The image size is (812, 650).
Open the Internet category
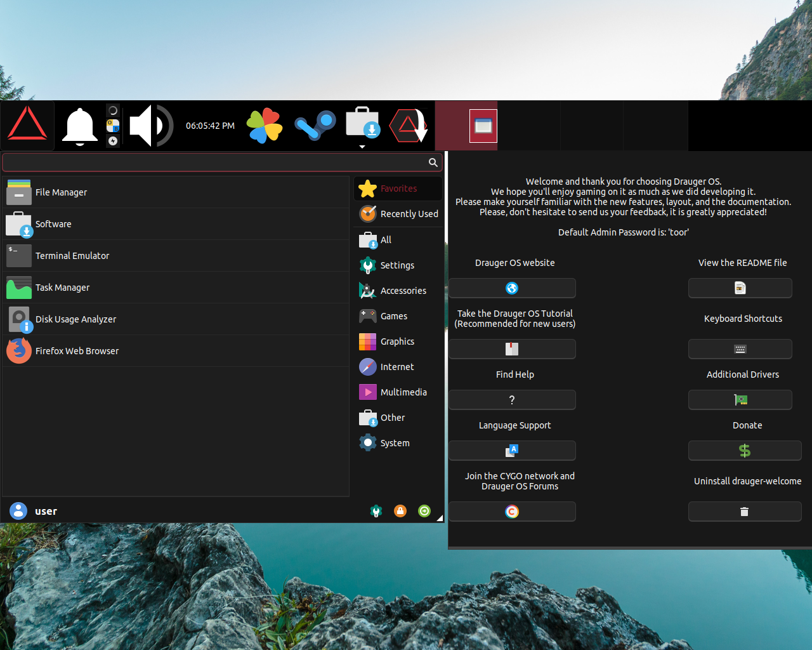(x=398, y=367)
